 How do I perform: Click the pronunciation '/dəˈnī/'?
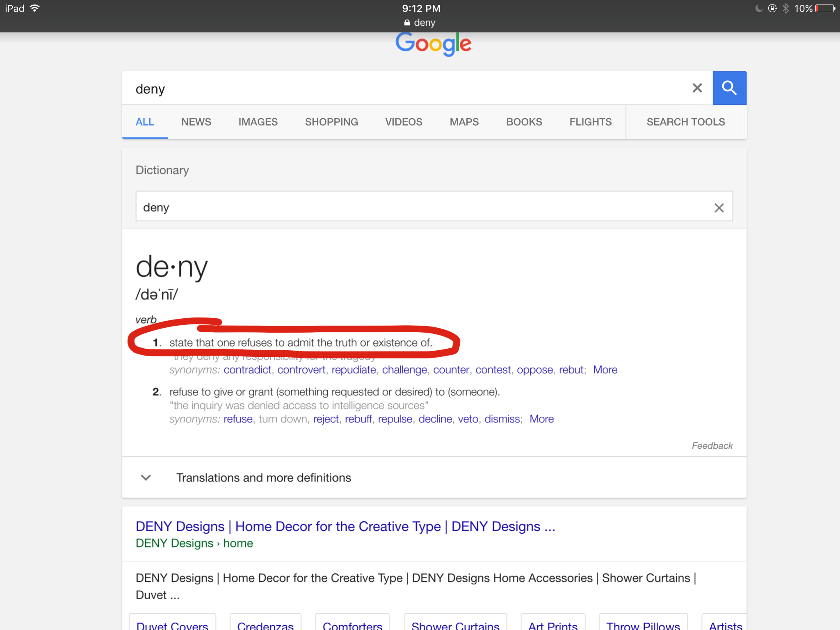click(x=157, y=294)
